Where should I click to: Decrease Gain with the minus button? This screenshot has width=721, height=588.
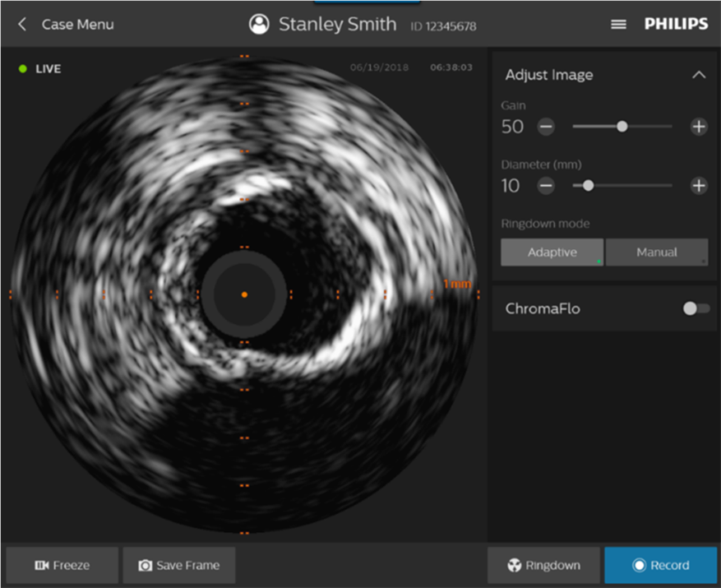coord(546,127)
